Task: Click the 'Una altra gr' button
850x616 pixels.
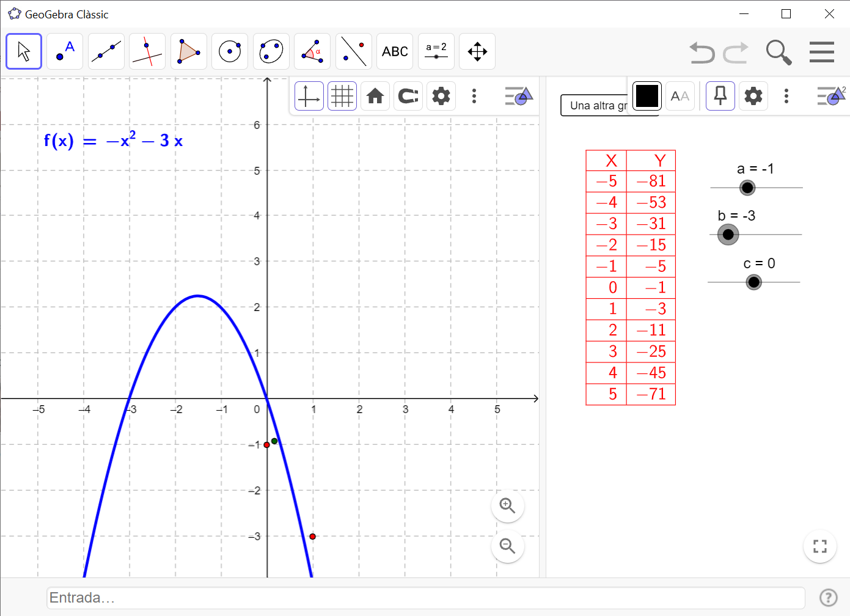Action: coord(595,105)
